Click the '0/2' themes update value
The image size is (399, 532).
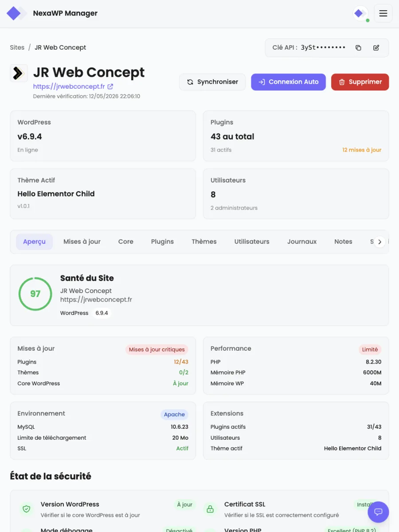coord(184,372)
